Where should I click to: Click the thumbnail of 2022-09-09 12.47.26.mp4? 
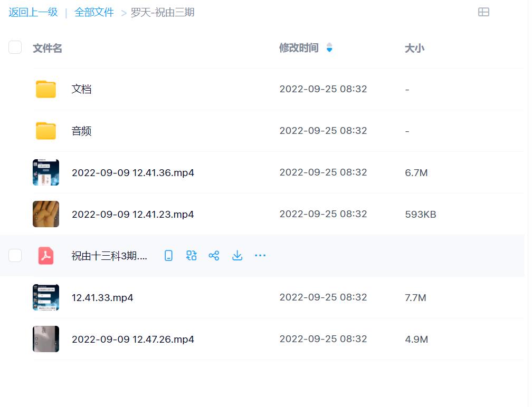coord(46,338)
